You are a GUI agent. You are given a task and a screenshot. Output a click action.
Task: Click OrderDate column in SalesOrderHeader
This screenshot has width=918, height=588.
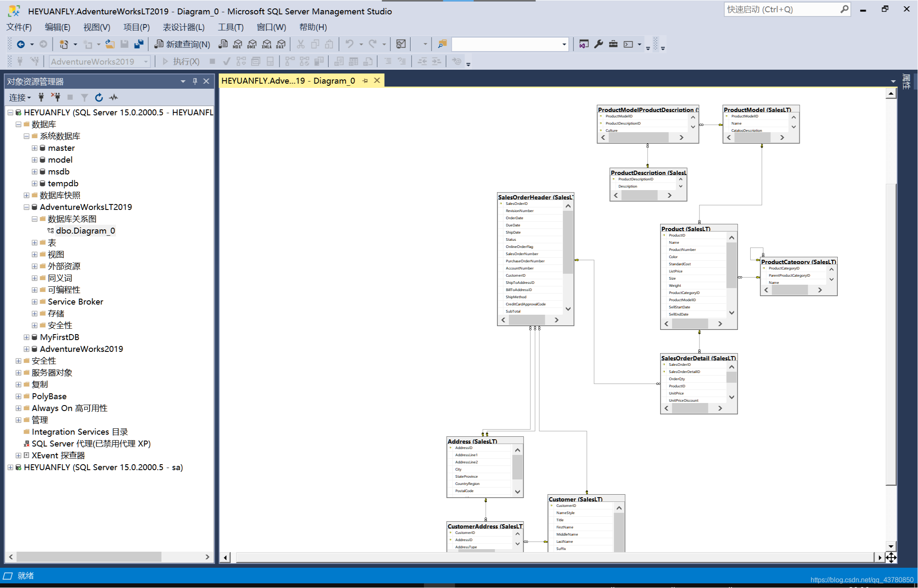tap(514, 218)
